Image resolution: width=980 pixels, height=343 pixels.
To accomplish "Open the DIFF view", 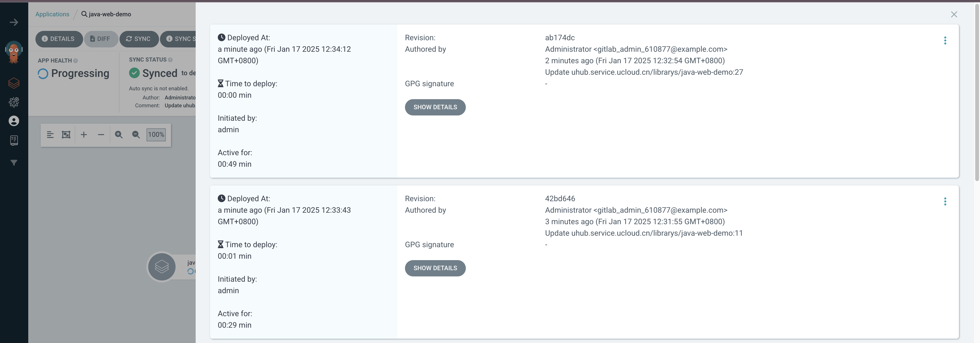I will [x=100, y=39].
